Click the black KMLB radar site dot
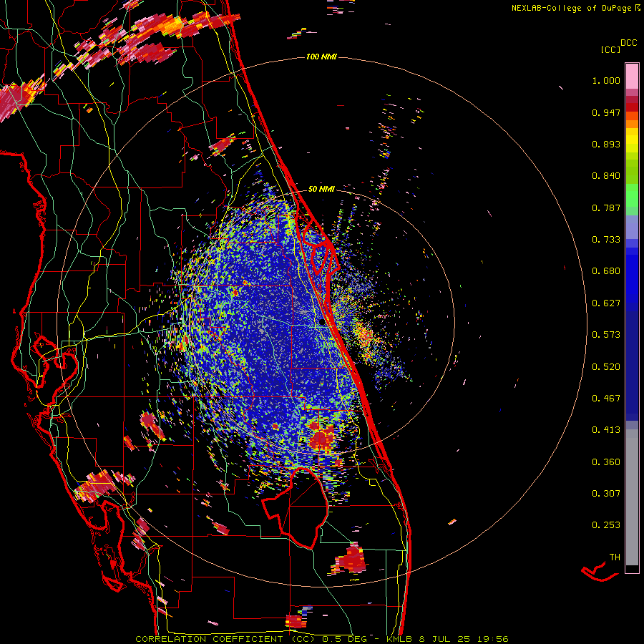 (x=323, y=323)
